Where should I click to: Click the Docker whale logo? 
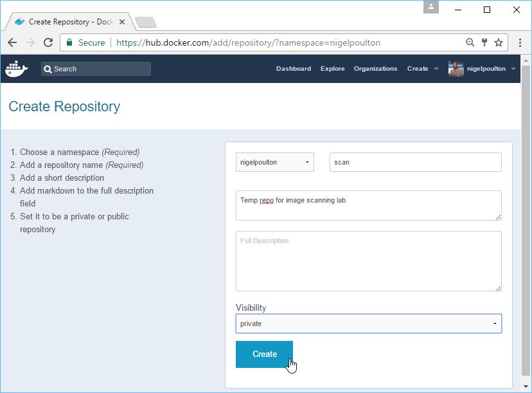pyautogui.click(x=17, y=68)
